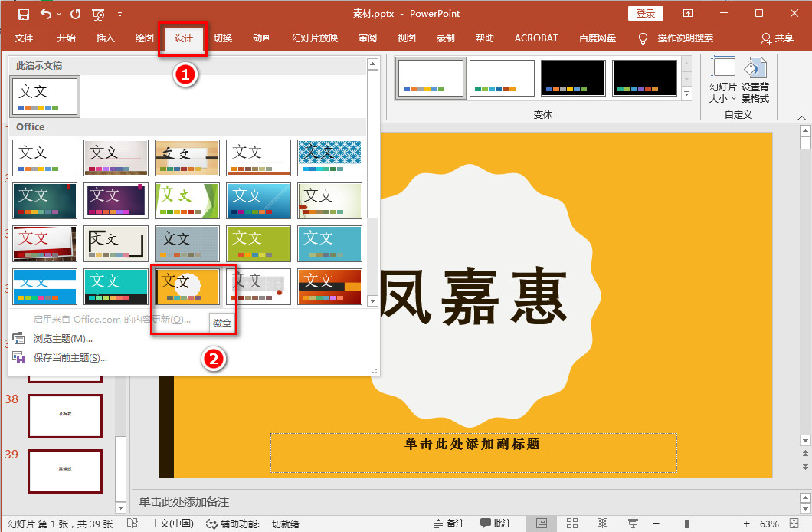Select slide 38 thumbnail in left panel
This screenshot has height=532, width=812.
(x=64, y=415)
